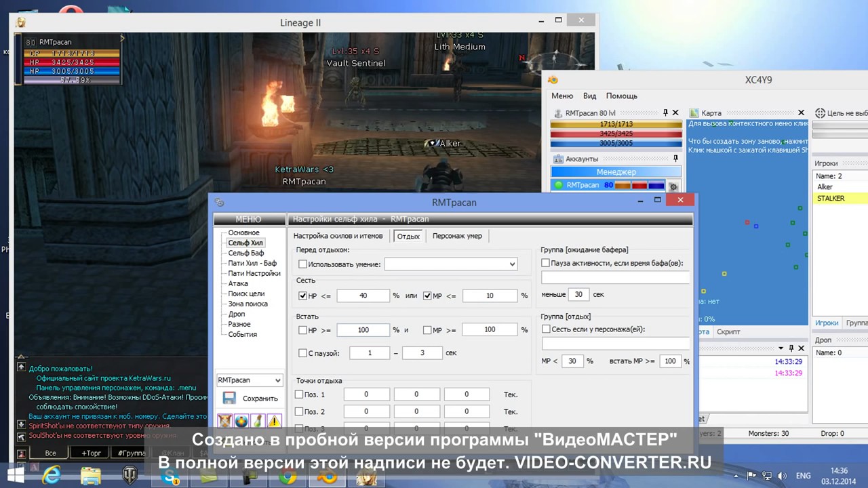The height and width of the screenshot is (488, 868).
Task: Uncheck Сесть MP <= checkbox
Action: click(427, 296)
